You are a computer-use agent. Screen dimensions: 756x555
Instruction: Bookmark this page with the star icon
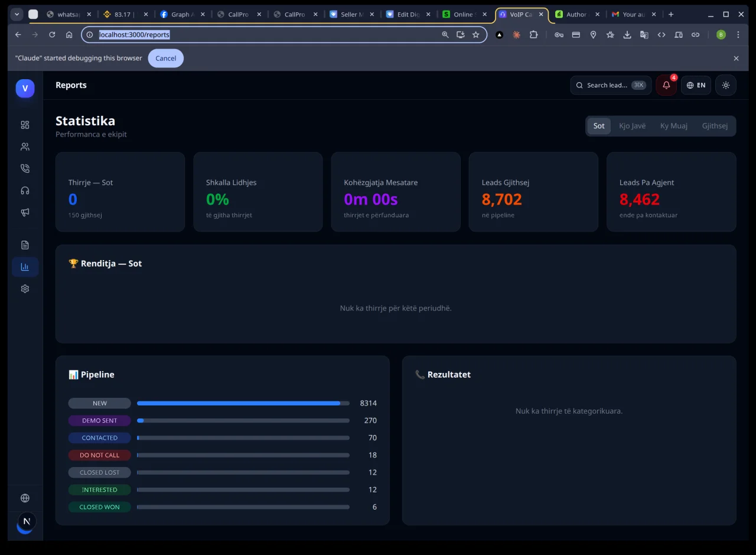[475, 35]
